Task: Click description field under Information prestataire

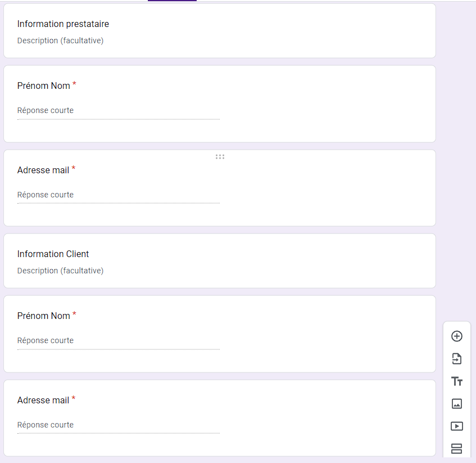Action: pos(60,41)
